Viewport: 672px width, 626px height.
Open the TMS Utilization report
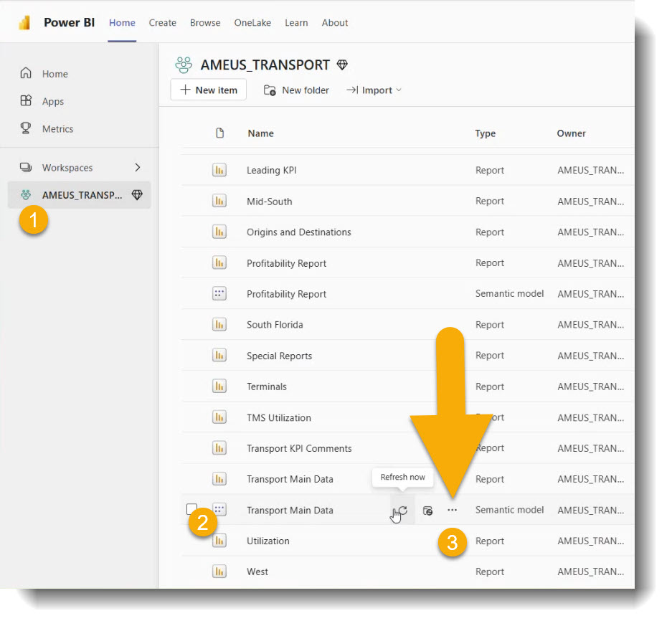[x=278, y=418]
